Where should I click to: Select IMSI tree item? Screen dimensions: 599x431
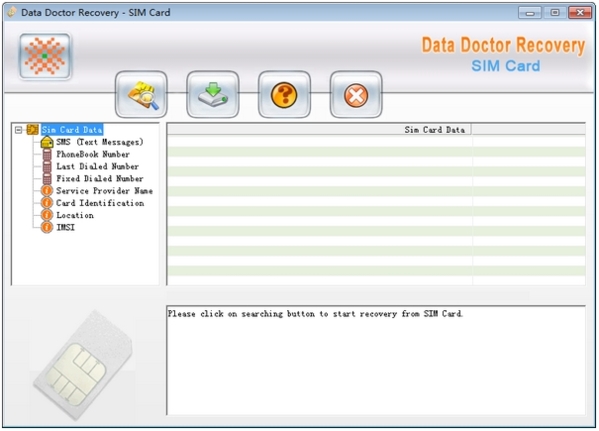65,228
